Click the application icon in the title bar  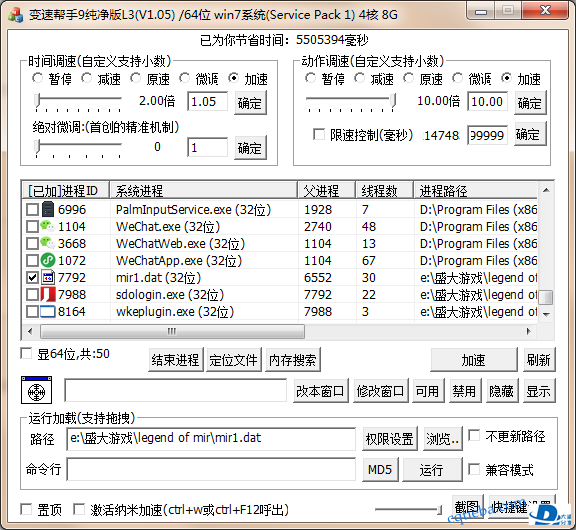(15, 15)
